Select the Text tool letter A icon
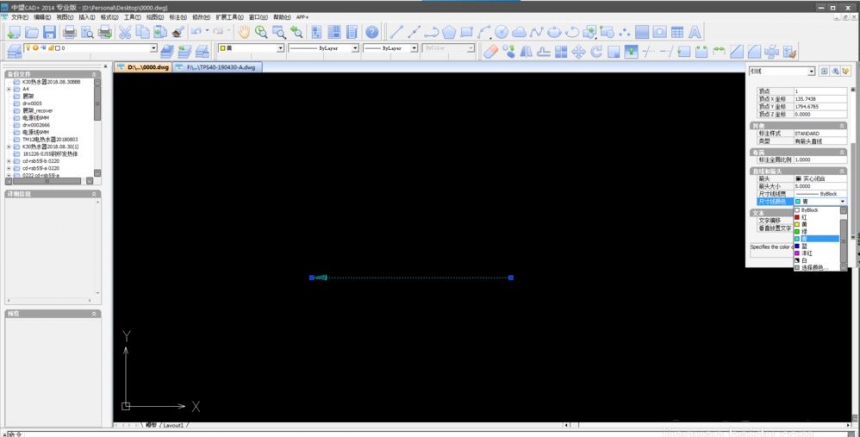The width and height of the screenshot is (860, 437). 695,32
